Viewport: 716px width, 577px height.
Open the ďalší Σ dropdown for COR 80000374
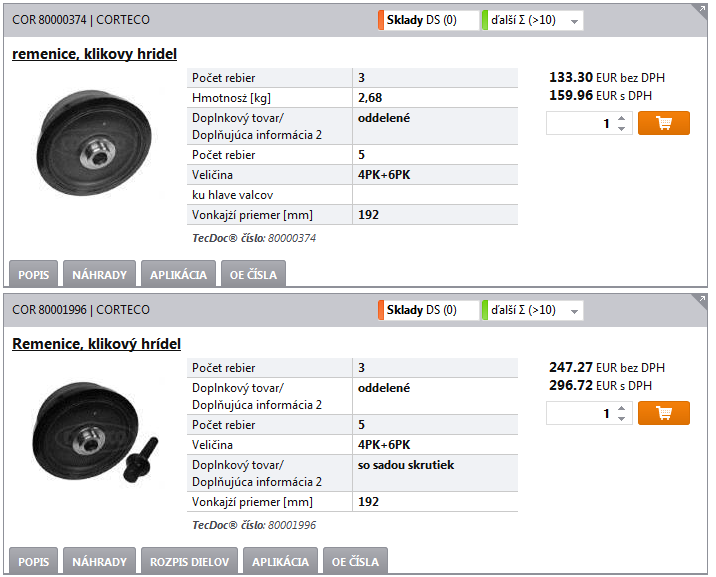pyautogui.click(x=532, y=21)
